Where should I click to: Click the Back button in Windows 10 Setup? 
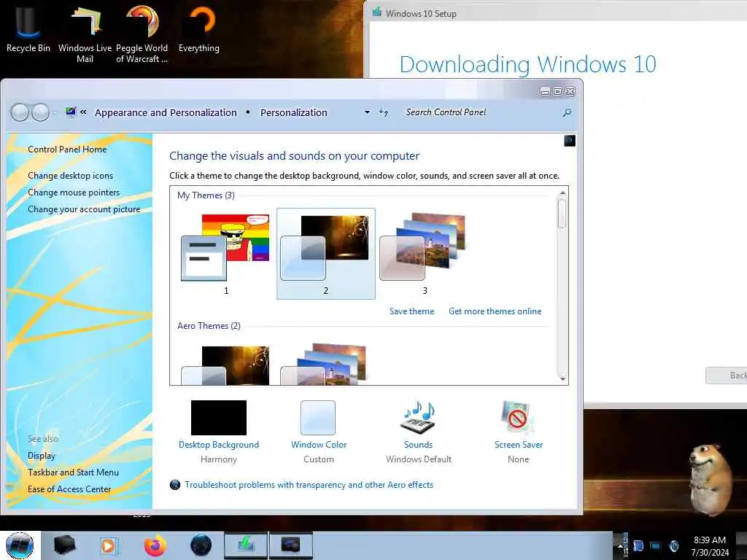point(726,376)
